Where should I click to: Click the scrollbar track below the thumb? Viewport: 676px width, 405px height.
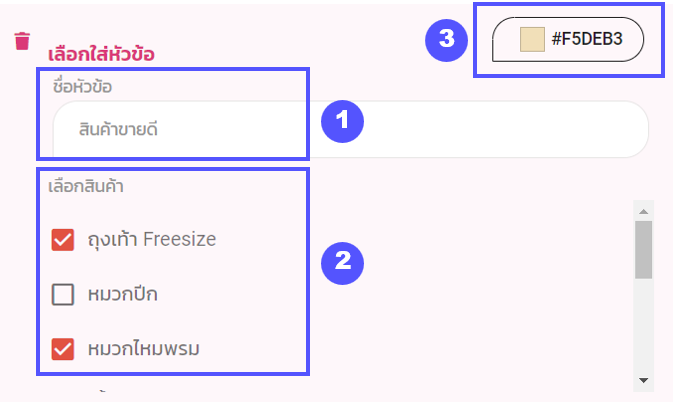[644, 326]
